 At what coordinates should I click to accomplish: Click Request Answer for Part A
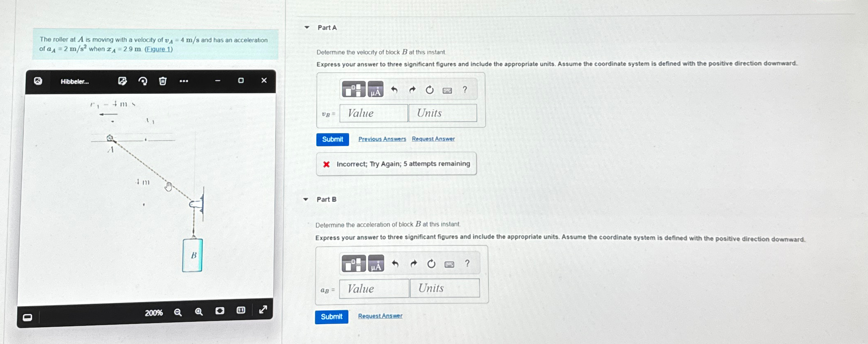coord(433,139)
